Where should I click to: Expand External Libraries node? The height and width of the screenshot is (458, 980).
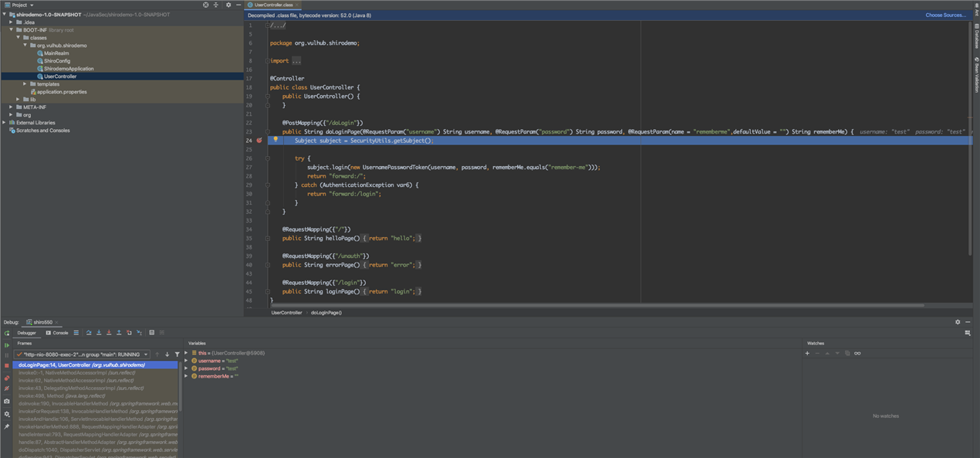pyautogui.click(x=4, y=123)
